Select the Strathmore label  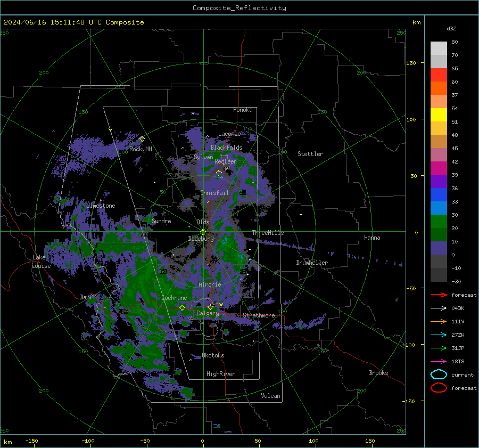[259, 315]
